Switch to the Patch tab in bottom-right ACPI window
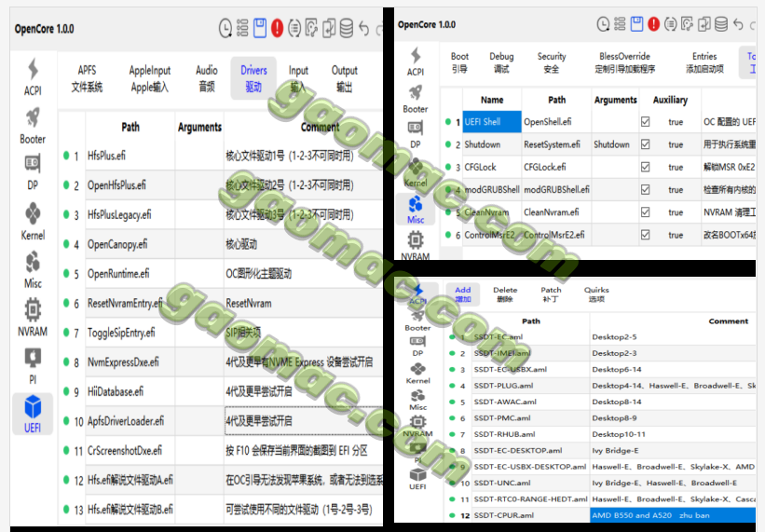765x532 pixels. pos(551,294)
